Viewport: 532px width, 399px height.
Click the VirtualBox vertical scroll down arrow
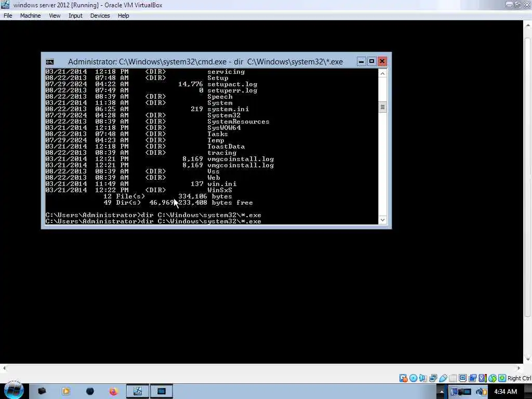[528, 360]
